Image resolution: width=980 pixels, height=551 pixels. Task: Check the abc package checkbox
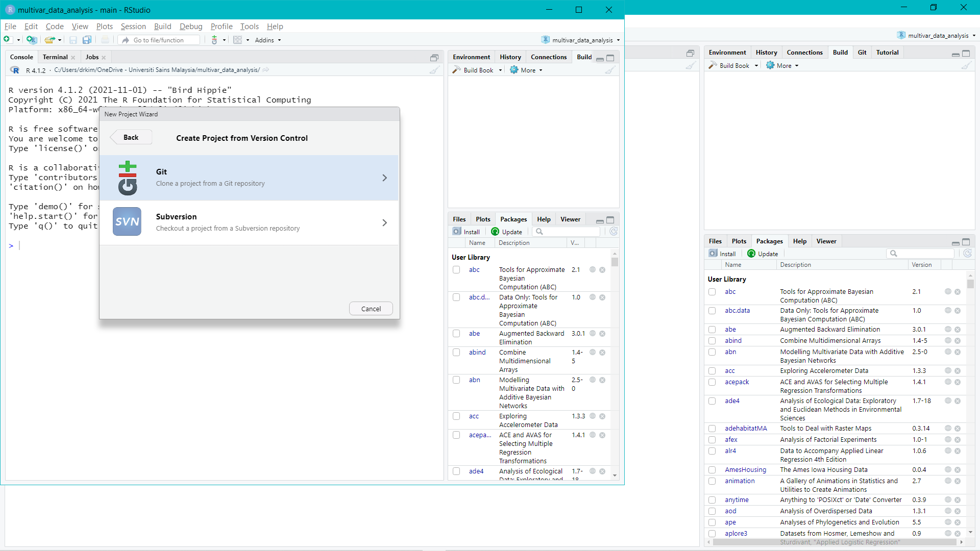tap(456, 270)
